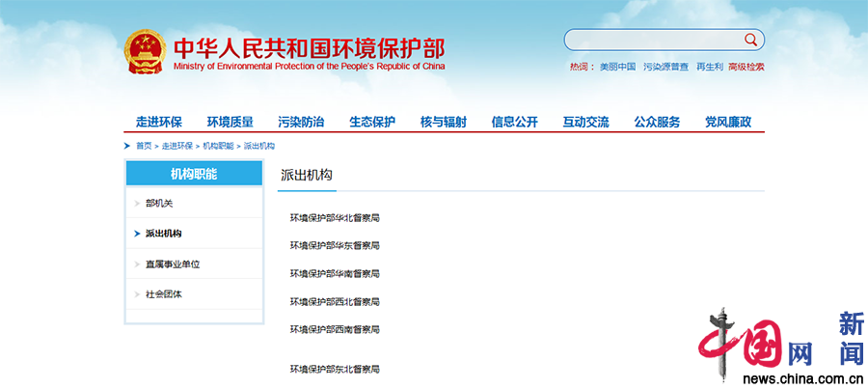The width and height of the screenshot is (868, 389).
Task: Select 部机关 in the sidebar
Action: [x=159, y=204]
